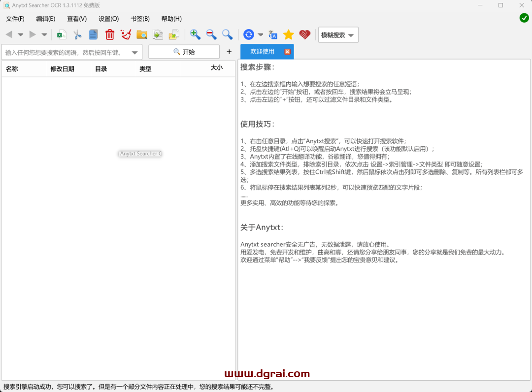The height and width of the screenshot is (392, 532).
Task: Open the 模糊搜索 search mode dropdown
Action: [x=338, y=35]
